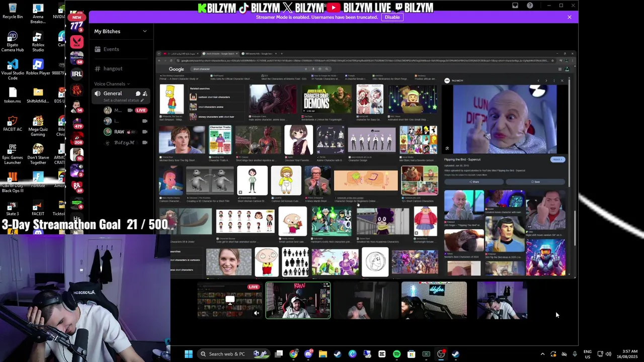The image size is (644, 362).
Task: Click Chrome icon in taskbar
Action: click(x=294, y=354)
